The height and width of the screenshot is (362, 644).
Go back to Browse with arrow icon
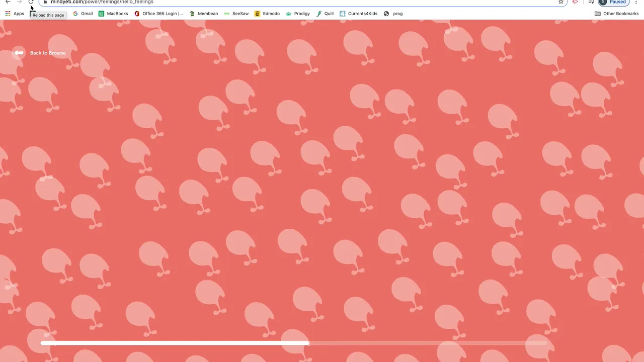pyautogui.click(x=19, y=53)
